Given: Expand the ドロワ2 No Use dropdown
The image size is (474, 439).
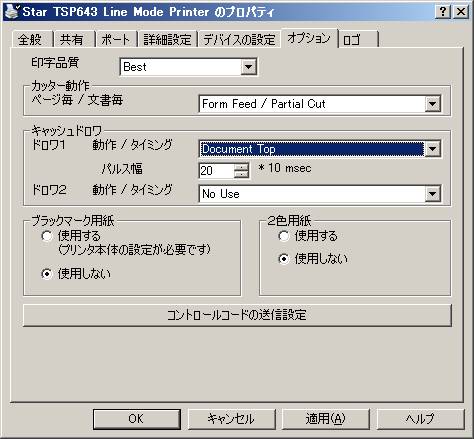Looking at the screenshot, I should click(x=433, y=194).
